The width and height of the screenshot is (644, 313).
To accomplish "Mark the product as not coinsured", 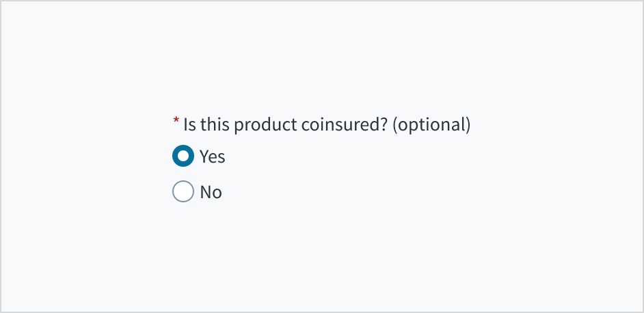I will pyautogui.click(x=183, y=192).
